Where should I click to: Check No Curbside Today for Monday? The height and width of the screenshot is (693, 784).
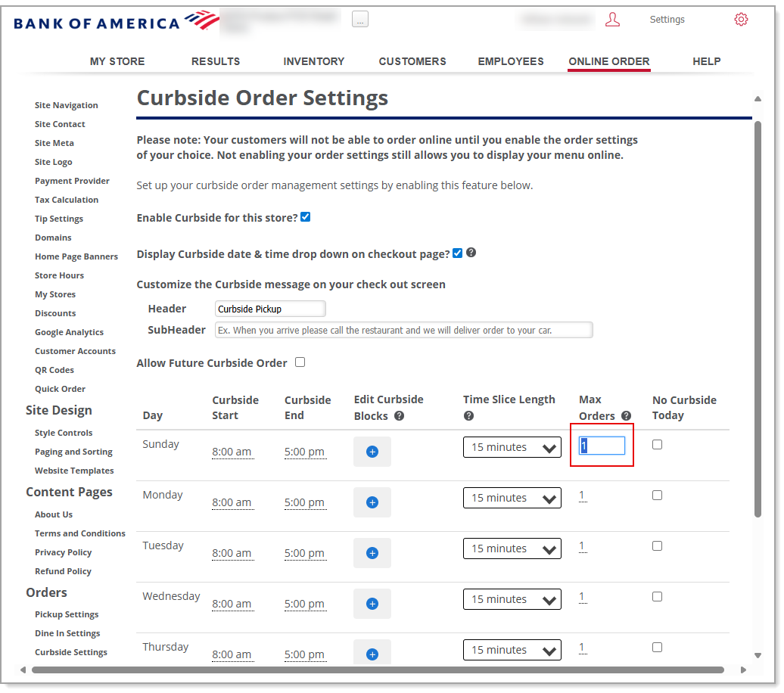[x=657, y=496]
